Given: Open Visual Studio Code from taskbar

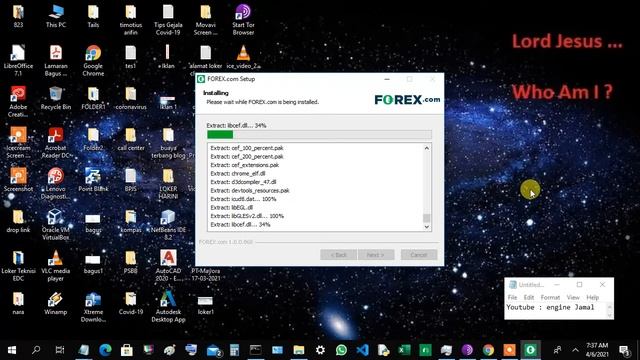Looking at the screenshot, I should (x=362, y=350).
